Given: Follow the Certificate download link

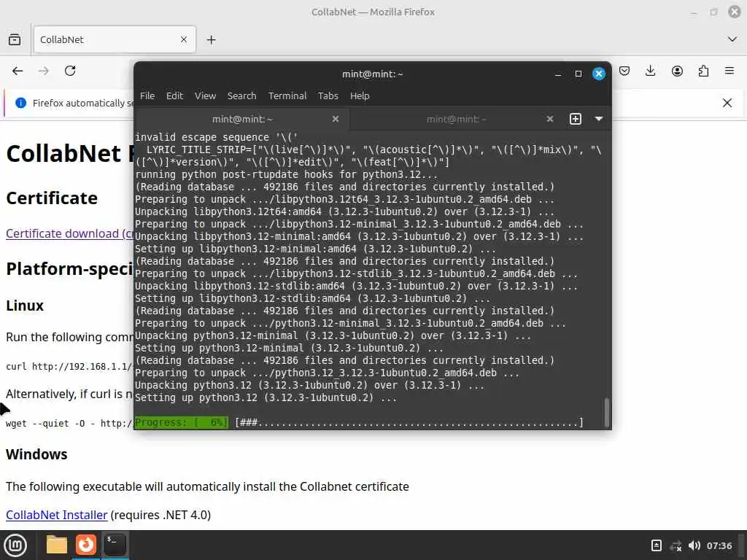Looking at the screenshot, I should (69, 234).
